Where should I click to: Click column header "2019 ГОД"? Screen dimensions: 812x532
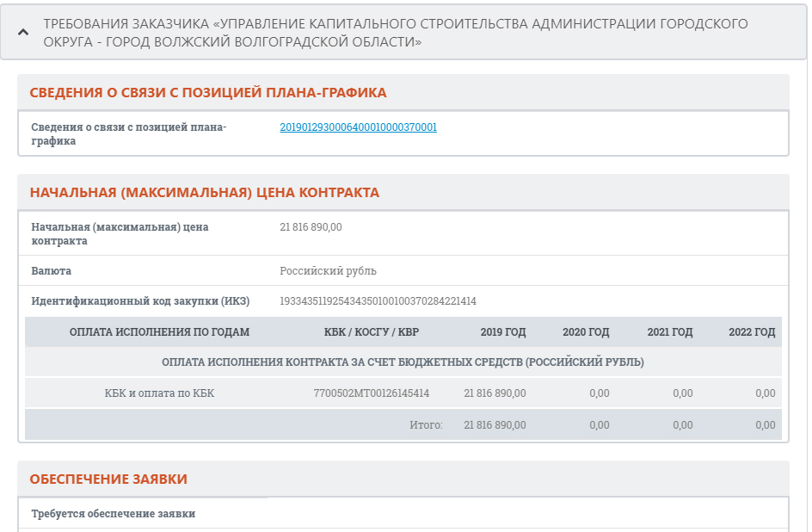(x=503, y=332)
